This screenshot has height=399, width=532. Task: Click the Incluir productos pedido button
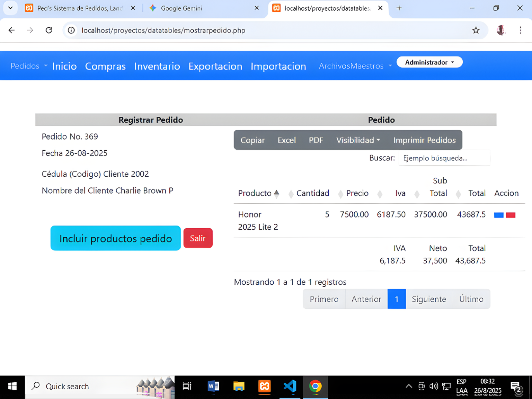(115, 238)
